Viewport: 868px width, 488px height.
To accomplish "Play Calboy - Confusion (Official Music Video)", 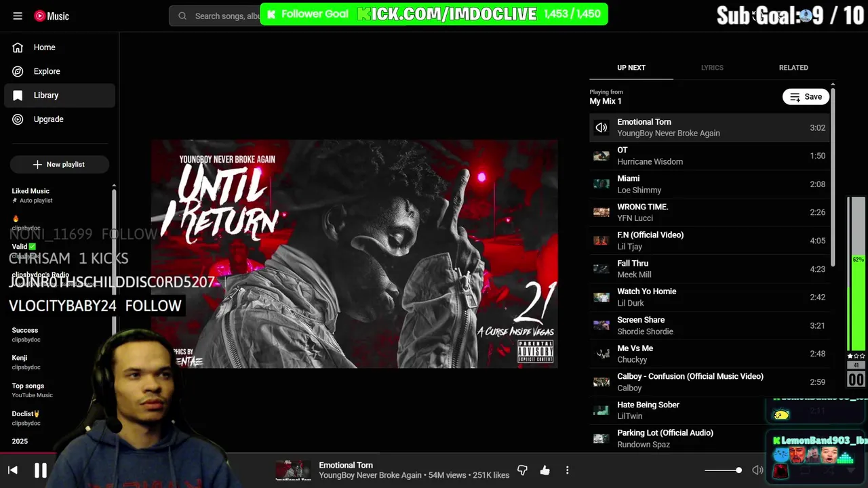I will tap(709, 382).
